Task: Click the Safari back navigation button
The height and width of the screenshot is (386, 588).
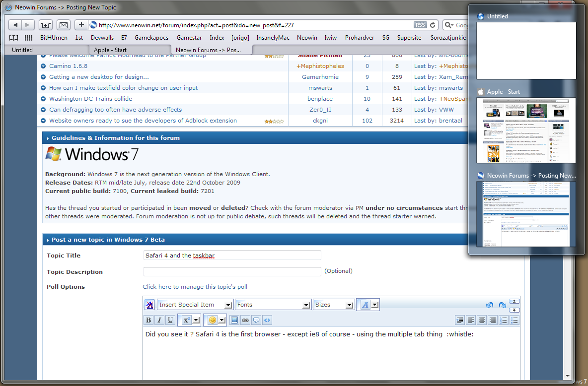Action: 15,25
